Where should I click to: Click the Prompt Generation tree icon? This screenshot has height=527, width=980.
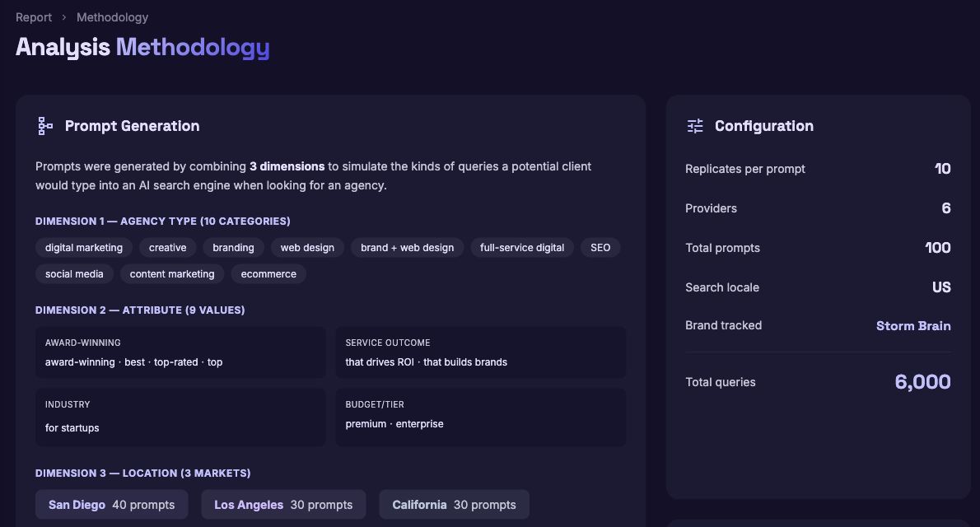tap(45, 126)
